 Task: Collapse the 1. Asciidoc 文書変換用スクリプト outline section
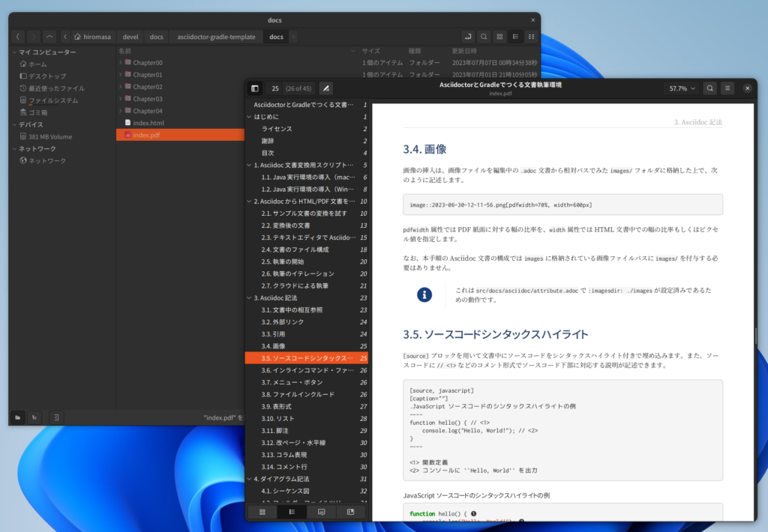point(249,165)
